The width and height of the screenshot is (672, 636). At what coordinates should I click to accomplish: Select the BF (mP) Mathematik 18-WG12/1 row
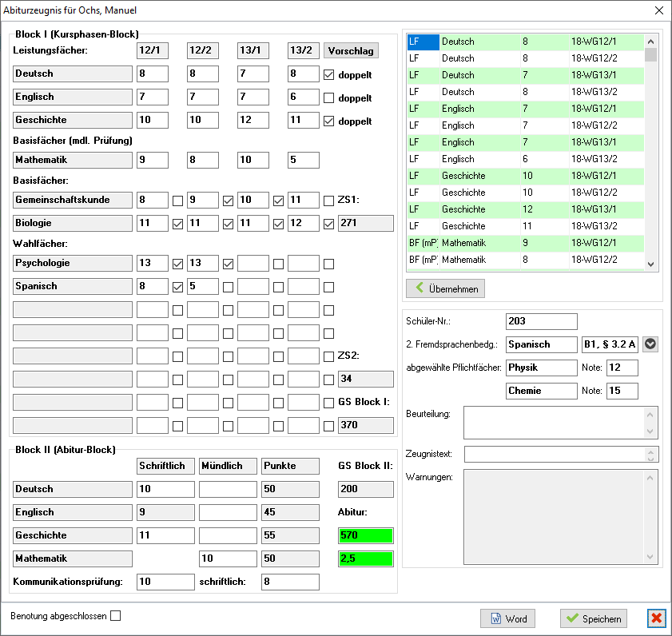pos(526,243)
